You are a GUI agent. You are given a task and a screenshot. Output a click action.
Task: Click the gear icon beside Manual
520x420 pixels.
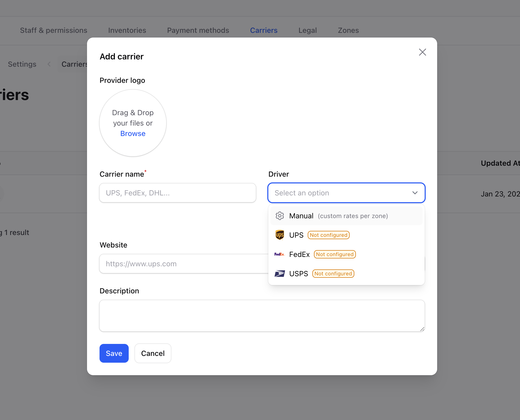coord(280,216)
